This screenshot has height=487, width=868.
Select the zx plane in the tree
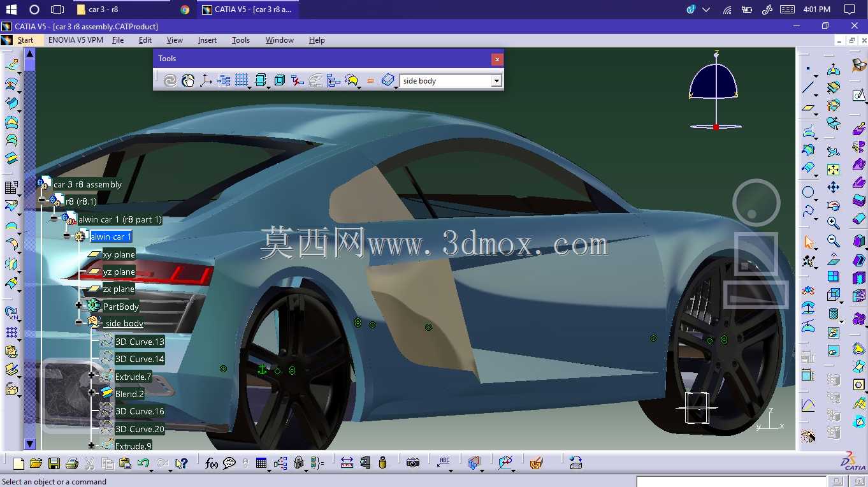(119, 289)
